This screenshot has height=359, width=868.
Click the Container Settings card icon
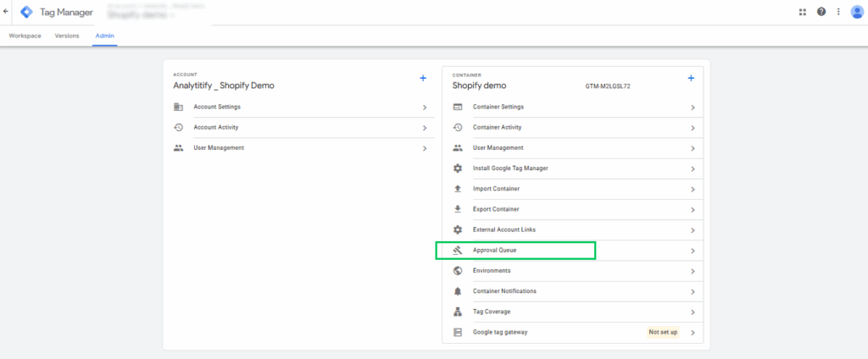point(457,108)
